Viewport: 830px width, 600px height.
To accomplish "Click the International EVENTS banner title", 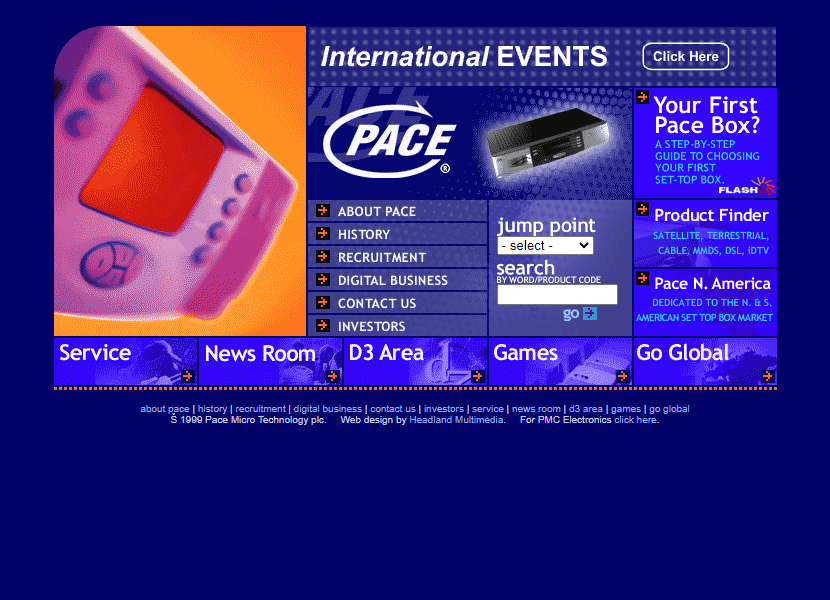I will [x=464, y=57].
